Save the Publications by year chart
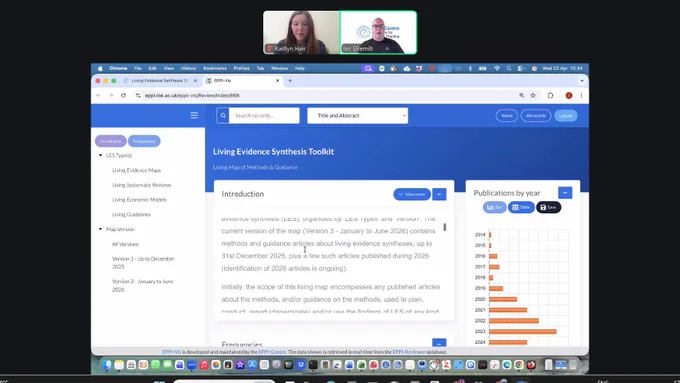 549,207
